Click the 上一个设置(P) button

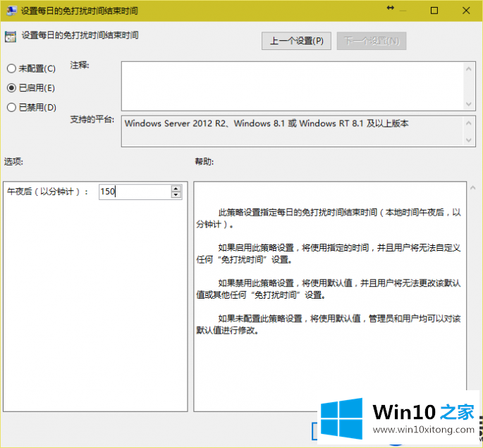point(296,41)
